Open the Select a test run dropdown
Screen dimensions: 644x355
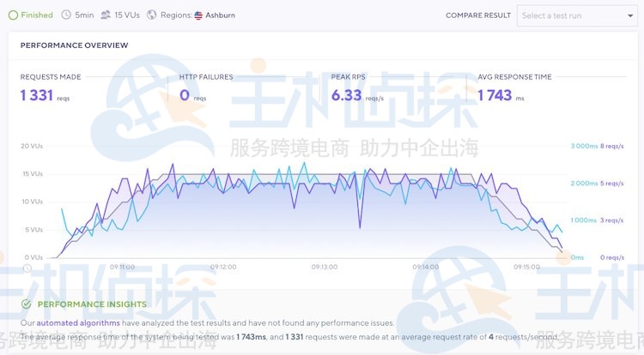[577, 15]
